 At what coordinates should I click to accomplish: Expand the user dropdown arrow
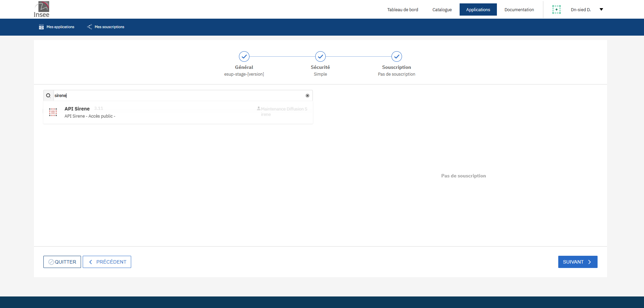(x=601, y=9)
